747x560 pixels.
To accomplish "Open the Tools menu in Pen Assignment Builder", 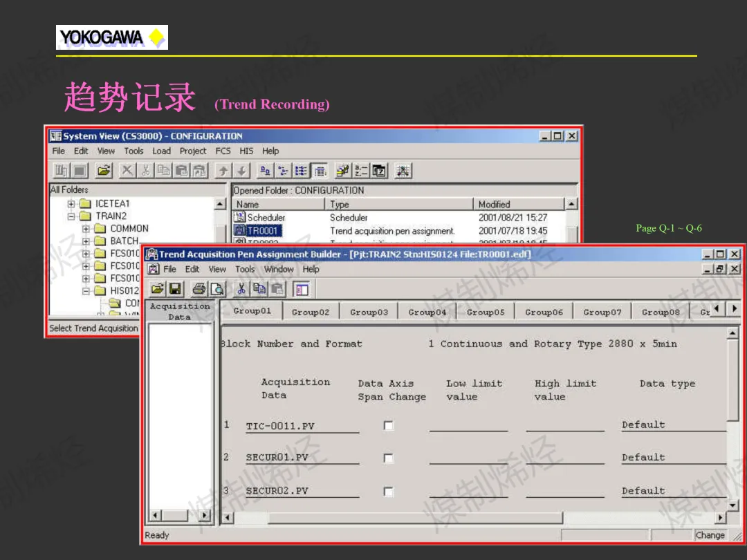I will coord(245,269).
